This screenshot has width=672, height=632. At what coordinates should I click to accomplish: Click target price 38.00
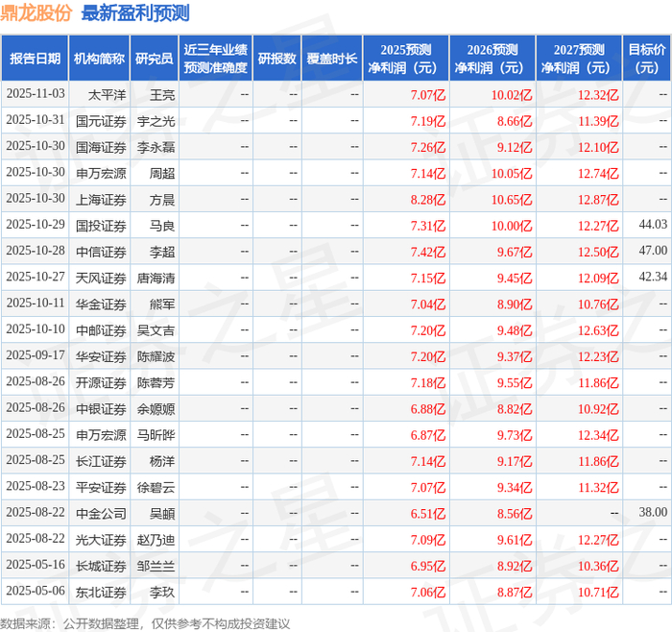(x=653, y=512)
